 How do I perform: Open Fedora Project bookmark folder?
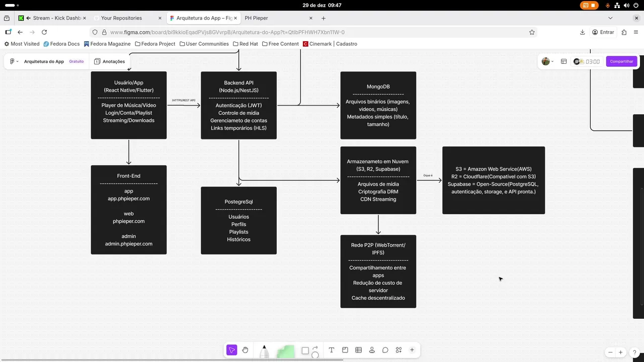point(155,44)
